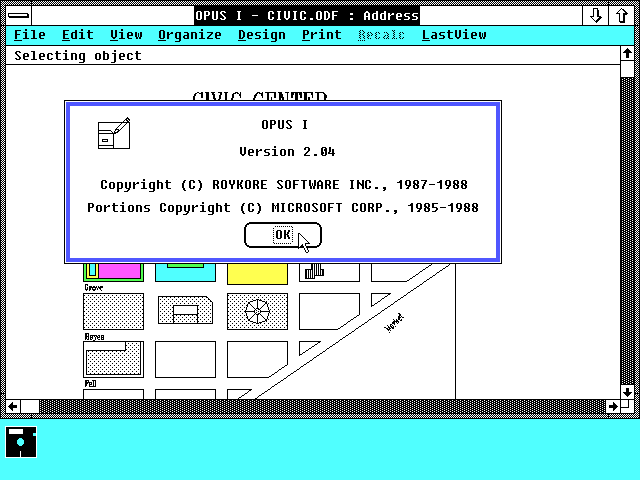640x480 pixels.
Task: Click the horizontal scrollbar thumb
Action: [30, 406]
